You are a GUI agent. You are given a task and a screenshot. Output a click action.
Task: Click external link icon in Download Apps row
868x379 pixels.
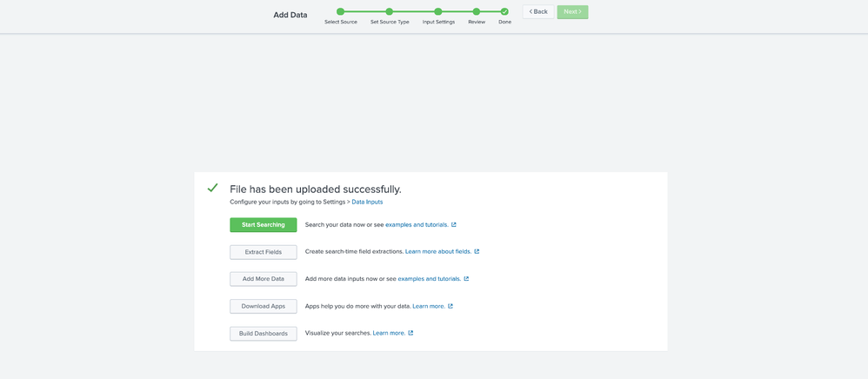coord(451,306)
